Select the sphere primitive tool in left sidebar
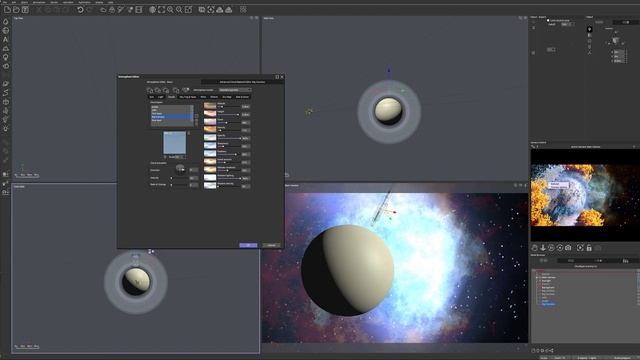 (x=6, y=31)
